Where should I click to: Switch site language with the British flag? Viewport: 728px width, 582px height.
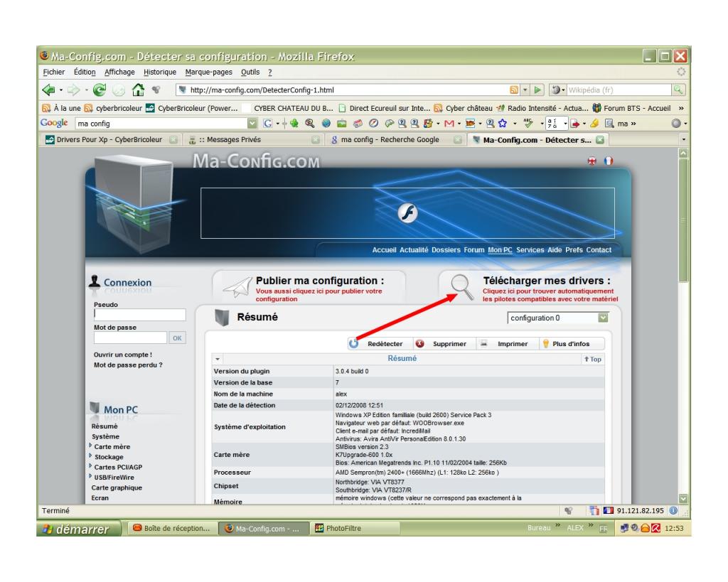592,161
